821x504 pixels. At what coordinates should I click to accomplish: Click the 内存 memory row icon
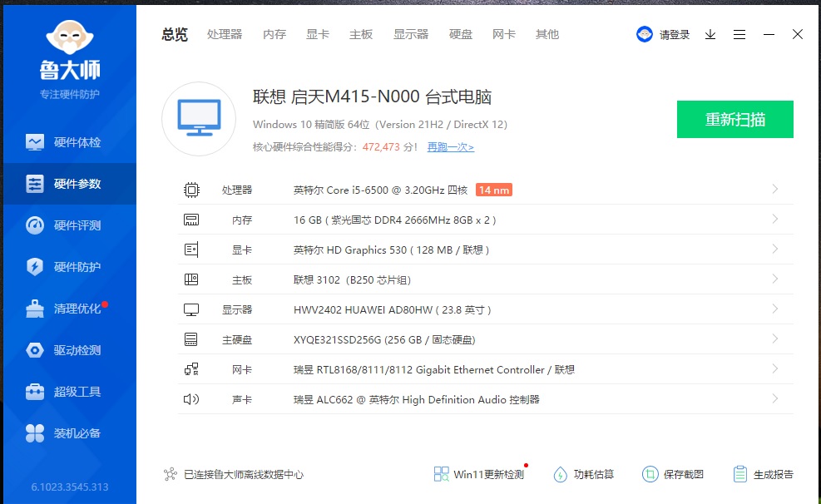[191, 220]
